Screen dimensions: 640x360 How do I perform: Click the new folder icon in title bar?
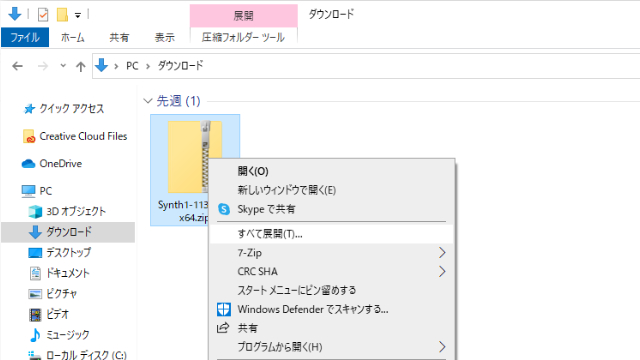pos(62,15)
